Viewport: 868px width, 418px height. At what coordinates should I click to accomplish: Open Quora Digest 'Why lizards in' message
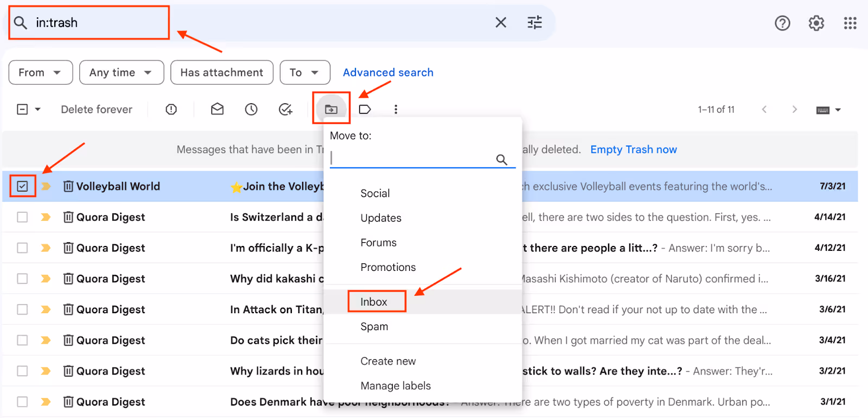[x=430, y=371]
